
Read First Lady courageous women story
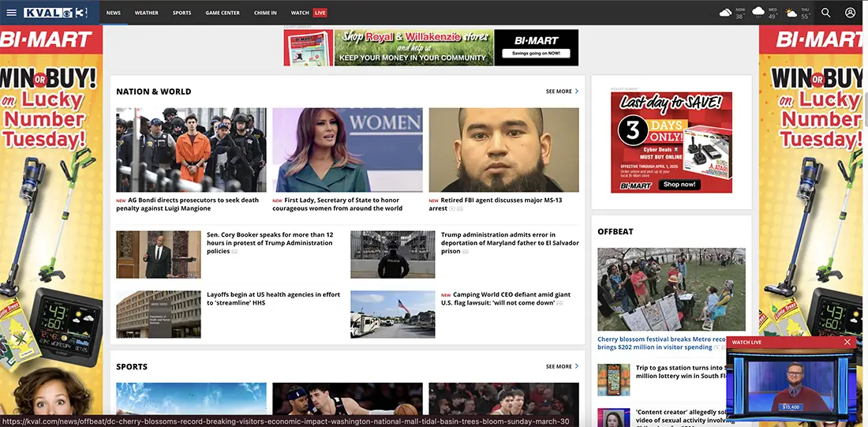tap(338, 204)
